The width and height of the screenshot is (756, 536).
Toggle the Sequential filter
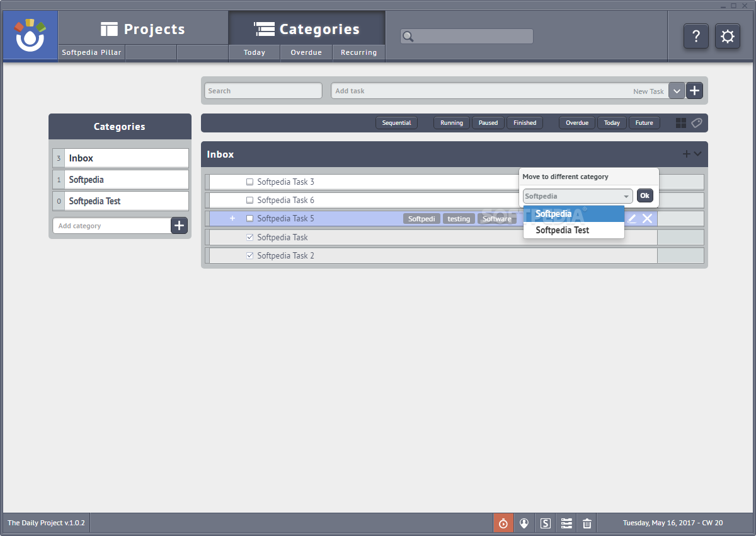pos(396,123)
